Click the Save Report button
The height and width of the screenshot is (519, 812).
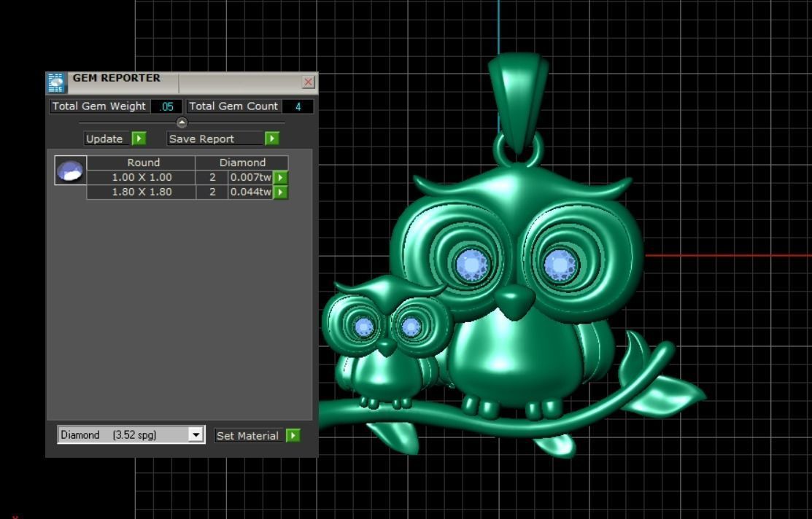[215, 138]
